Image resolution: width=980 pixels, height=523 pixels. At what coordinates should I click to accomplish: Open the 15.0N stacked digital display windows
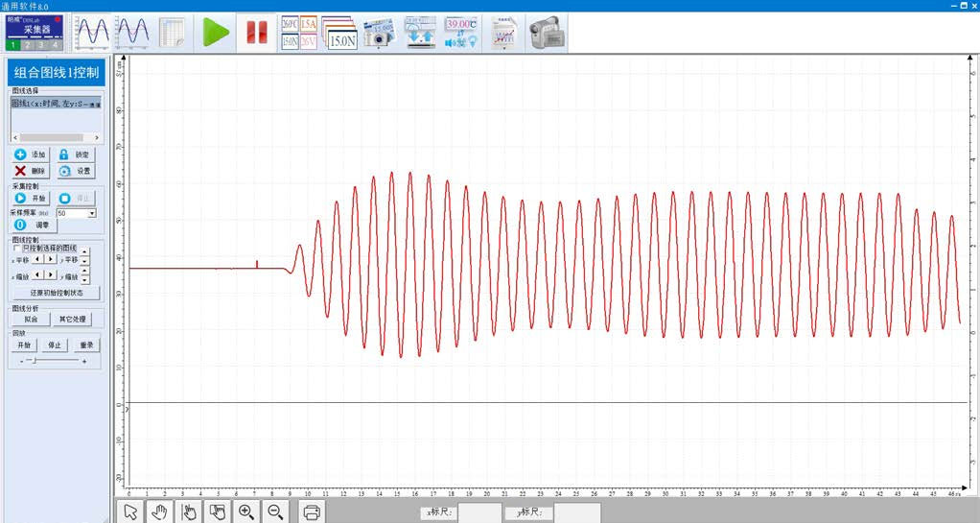339,33
